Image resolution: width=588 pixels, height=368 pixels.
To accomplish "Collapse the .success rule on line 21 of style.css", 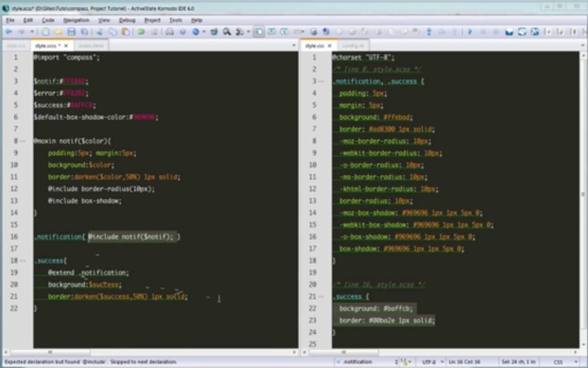I will click(x=322, y=296).
